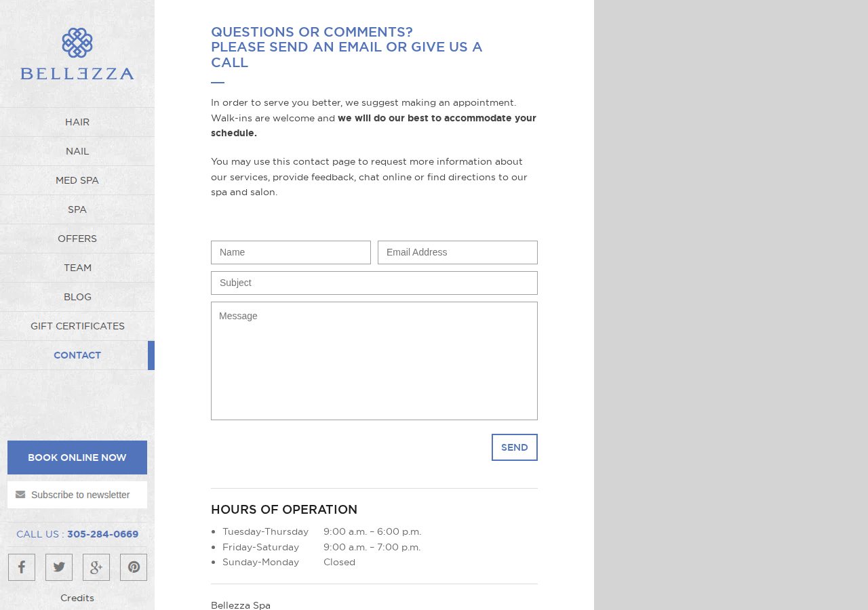Open Gift Certificates in sidebar
This screenshot has height=610, width=868.
[x=77, y=326]
